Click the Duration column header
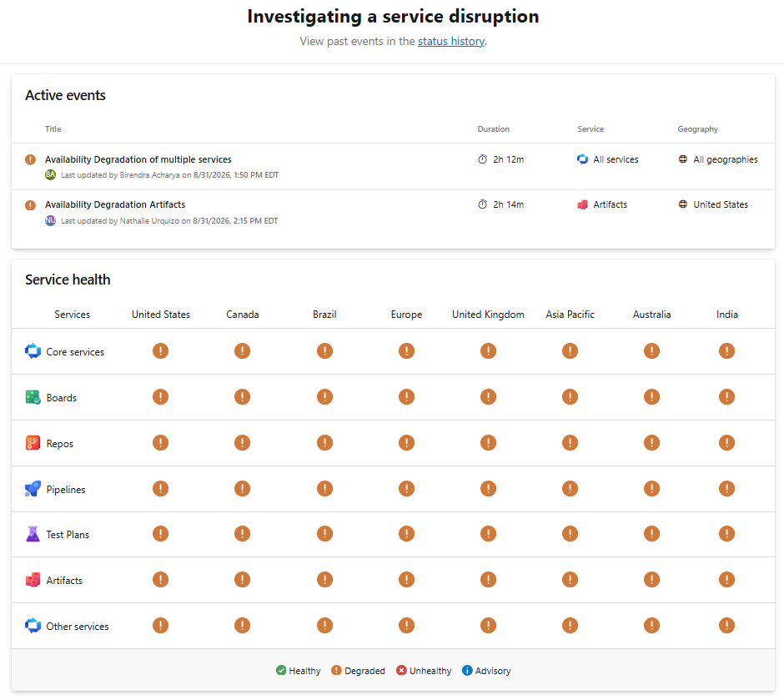Screen dimensions: 784x700 494,129
